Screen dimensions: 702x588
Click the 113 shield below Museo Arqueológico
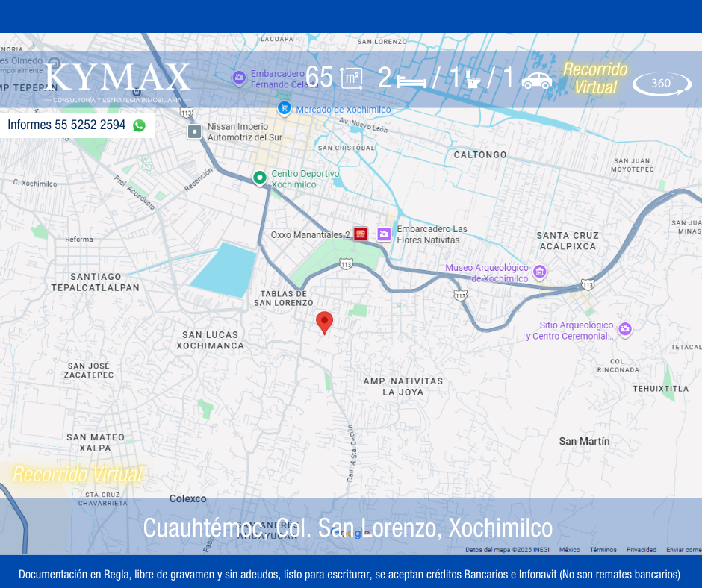pos(460,295)
